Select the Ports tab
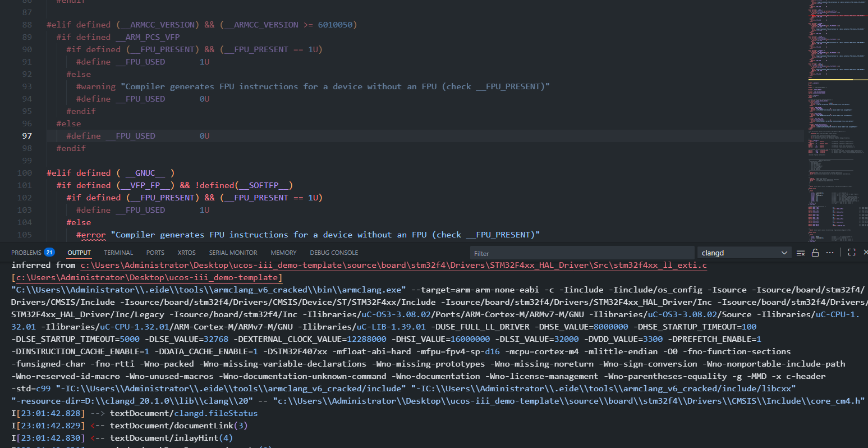 click(155, 253)
